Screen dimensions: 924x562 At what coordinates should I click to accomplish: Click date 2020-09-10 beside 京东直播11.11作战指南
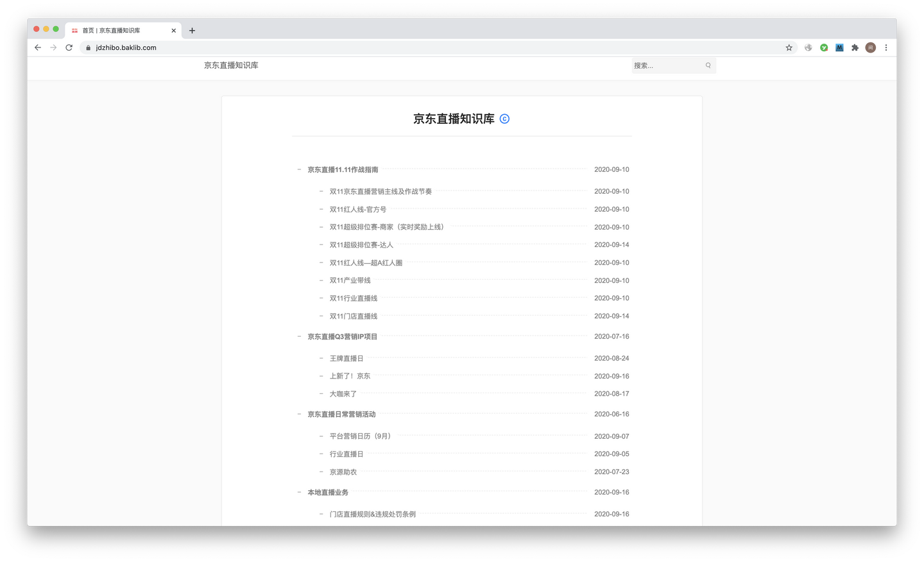[612, 169]
